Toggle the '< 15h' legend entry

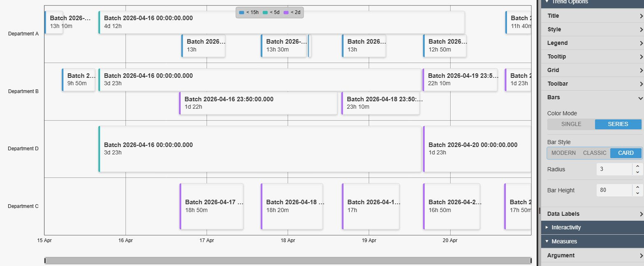pos(249,12)
